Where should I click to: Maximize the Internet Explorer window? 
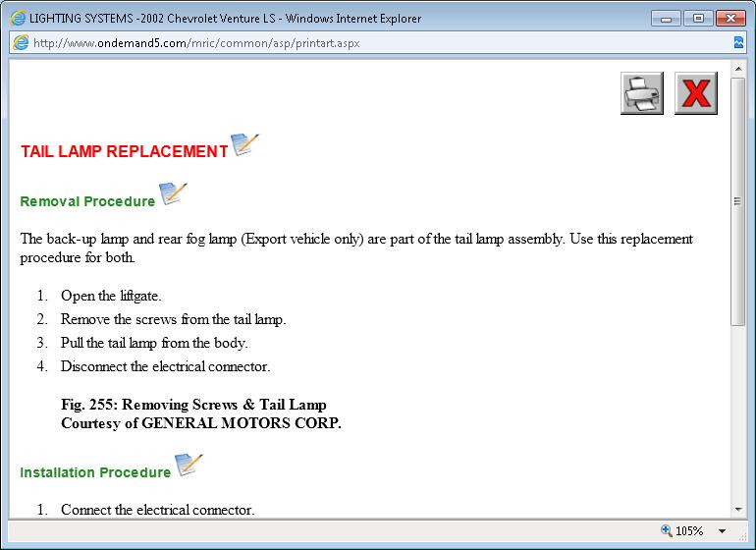698,19
